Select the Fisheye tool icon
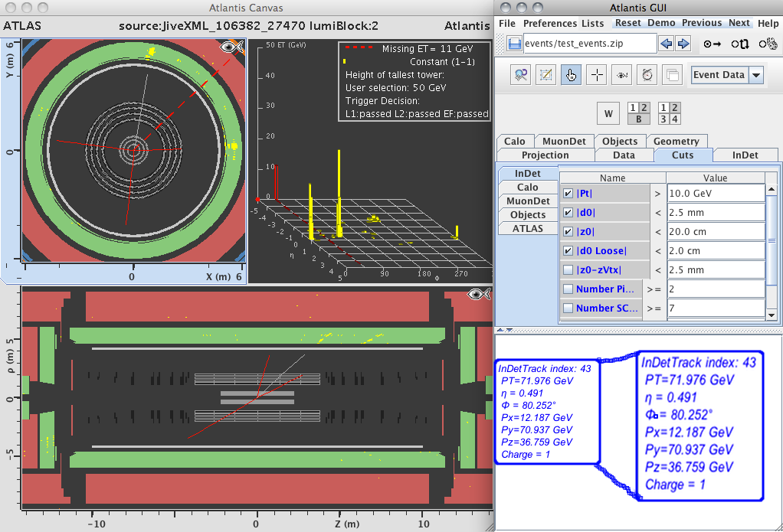Viewport: 783px width, 532px height. tap(622, 75)
